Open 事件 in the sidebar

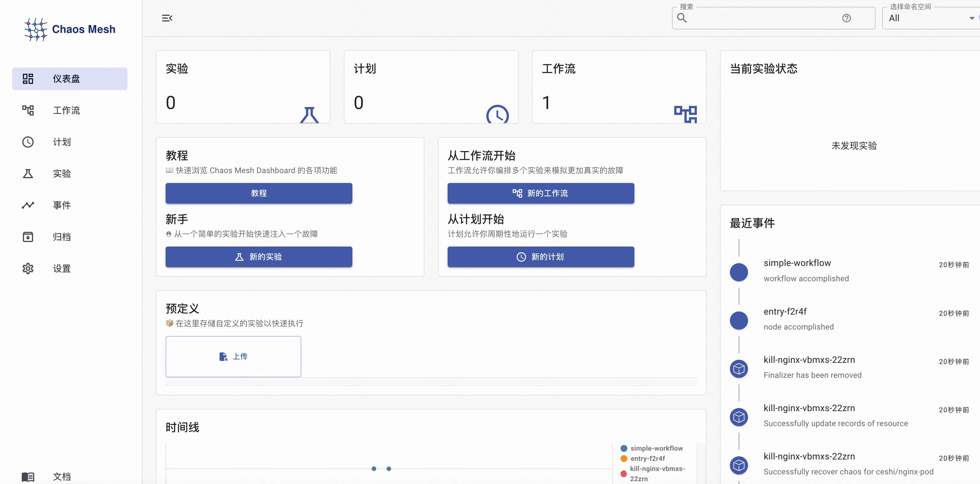[70, 205]
